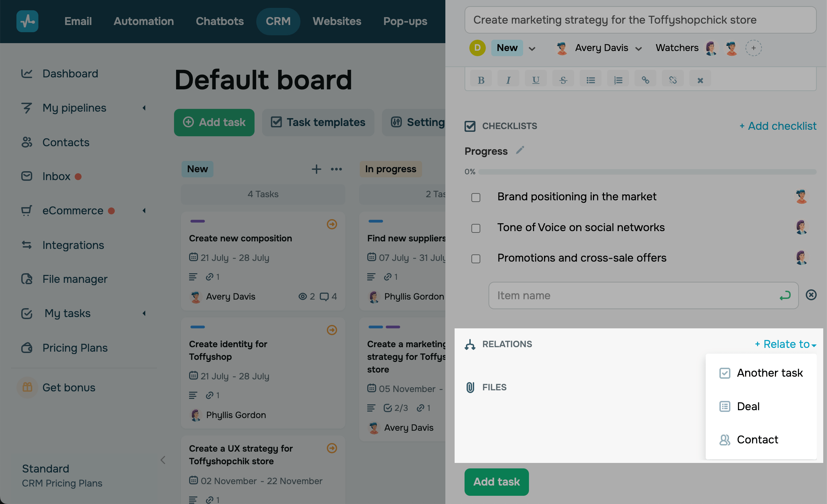This screenshot has width=827, height=504.
Task: Apply strikethrough formatting in the editor
Action: [563, 80]
